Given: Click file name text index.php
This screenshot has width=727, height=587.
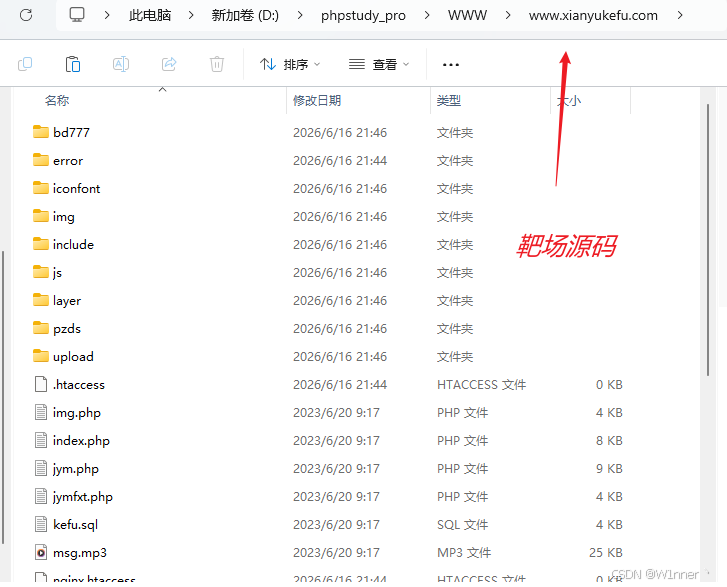Looking at the screenshot, I should click(81, 440).
